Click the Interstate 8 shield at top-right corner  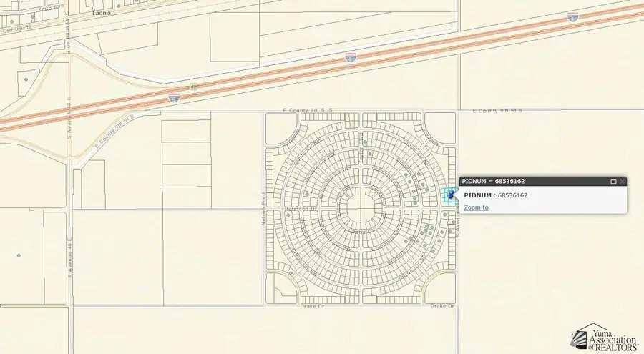(x=573, y=16)
